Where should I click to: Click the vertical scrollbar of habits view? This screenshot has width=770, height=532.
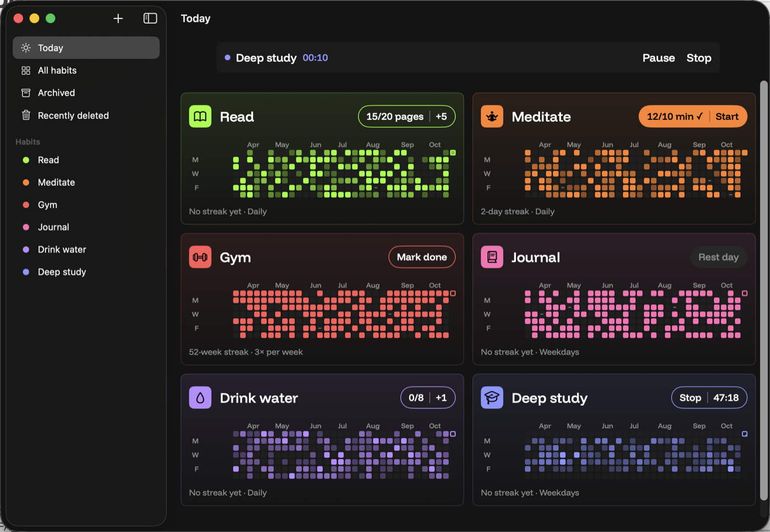point(763,290)
